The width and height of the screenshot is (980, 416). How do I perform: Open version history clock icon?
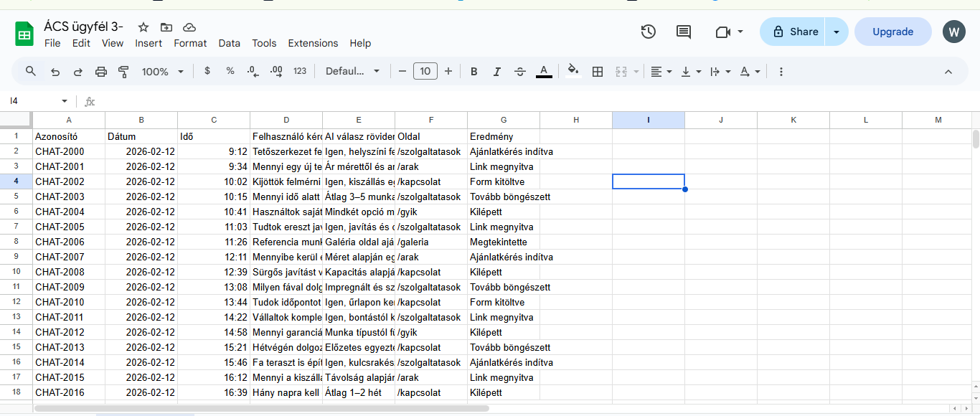(x=649, y=32)
